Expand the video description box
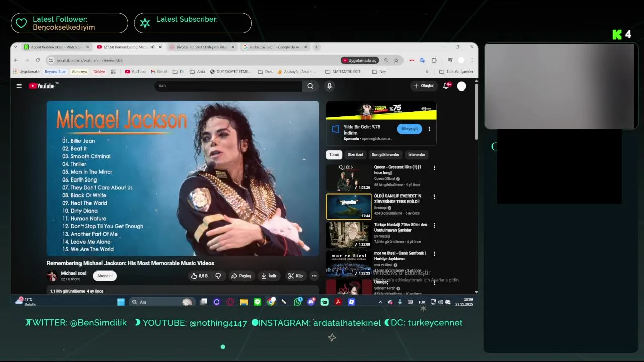Image resolution: width=644 pixels, height=362 pixels. pos(183,290)
